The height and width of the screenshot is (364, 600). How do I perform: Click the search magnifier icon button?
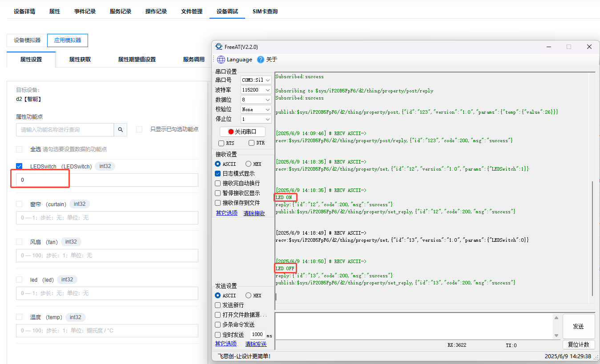tap(120, 130)
